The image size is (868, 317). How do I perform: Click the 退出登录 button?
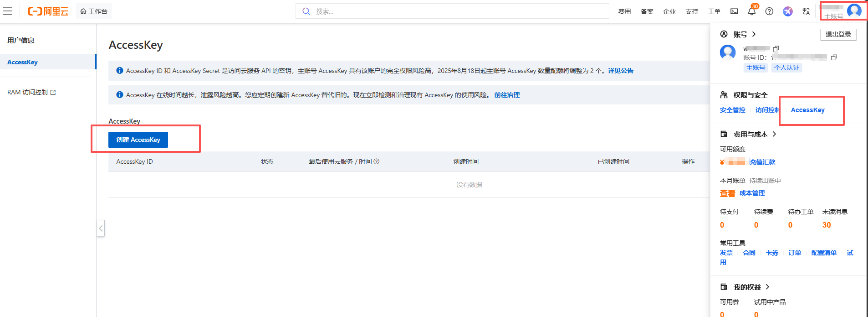pos(838,35)
